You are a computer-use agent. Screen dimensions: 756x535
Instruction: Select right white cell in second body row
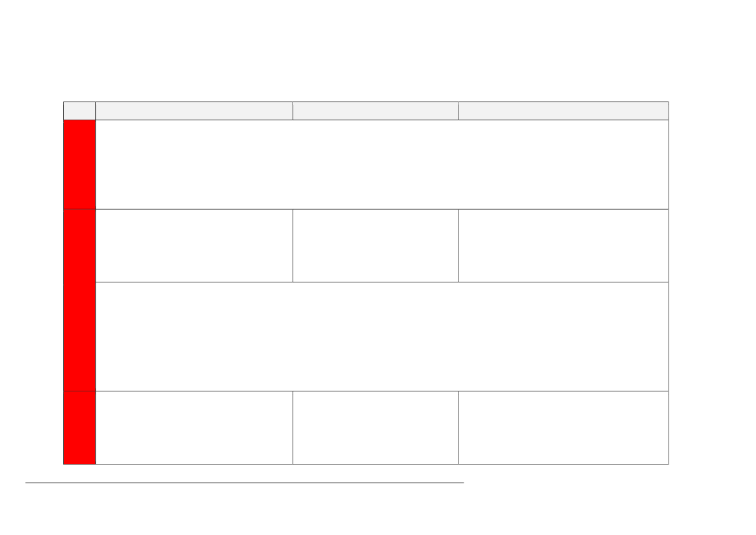[x=564, y=246]
